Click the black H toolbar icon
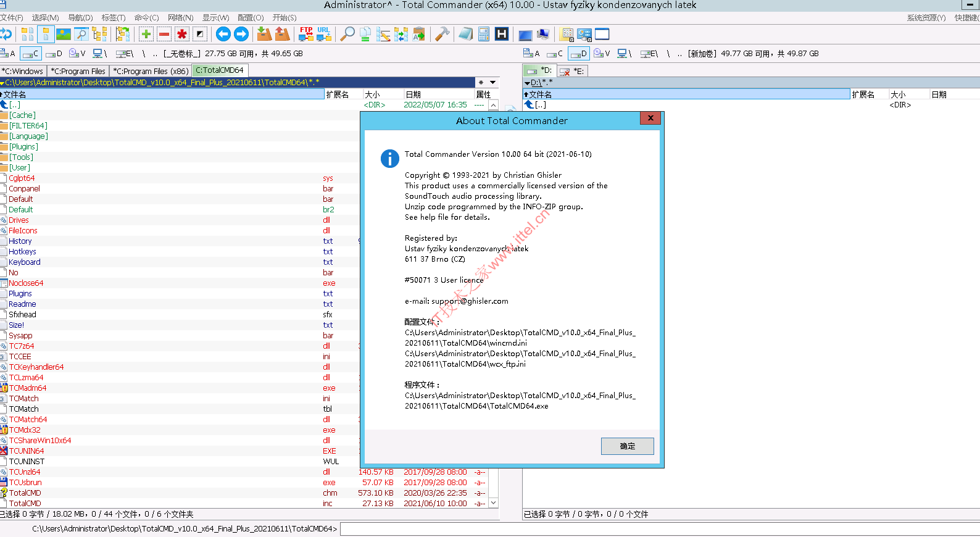The image size is (980, 537). 502,34
